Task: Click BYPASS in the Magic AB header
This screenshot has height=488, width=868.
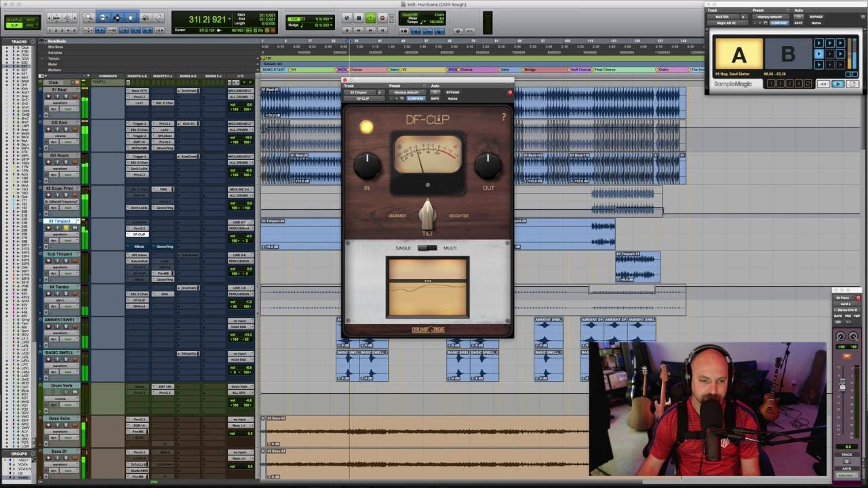Action: coord(816,17)
